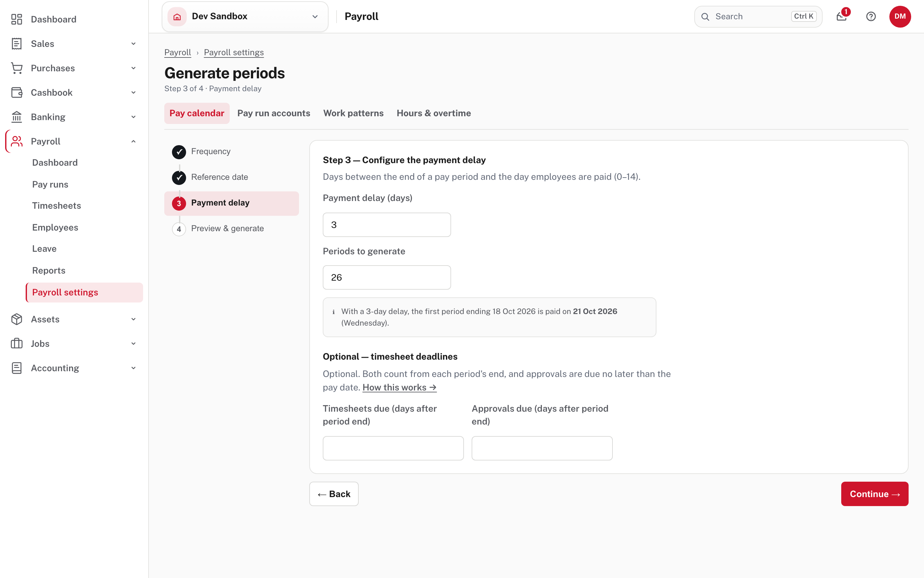Screen dimensions: 924x578
Task: Click the Approvals due input field
Action: tap(542, 448)
